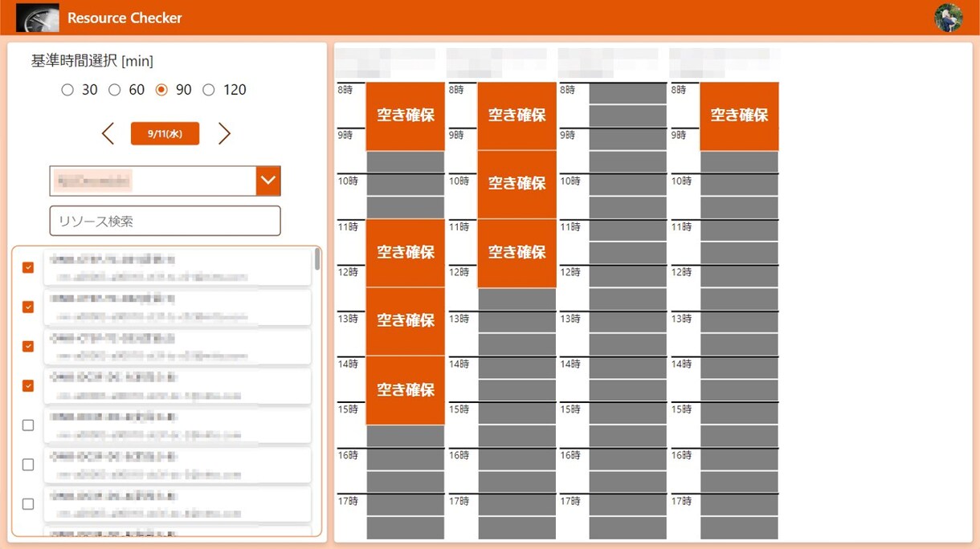Focus the リソース検索 search field

point(165,221)
